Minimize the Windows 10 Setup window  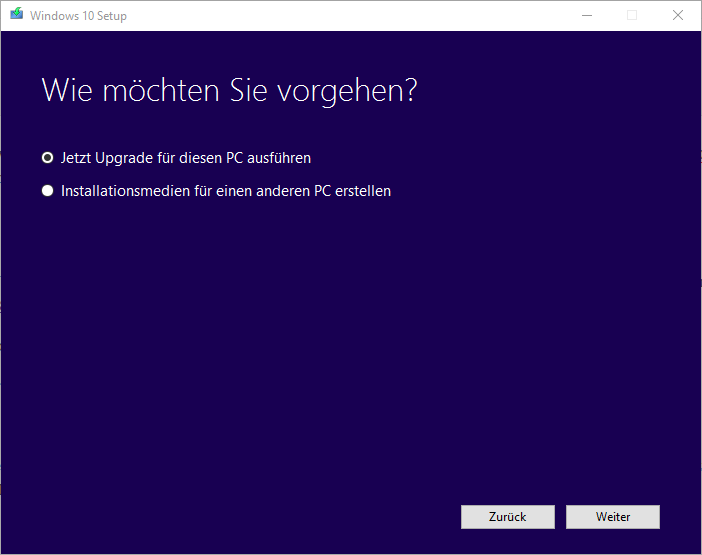pyautogui.click(x=587, y=16)
